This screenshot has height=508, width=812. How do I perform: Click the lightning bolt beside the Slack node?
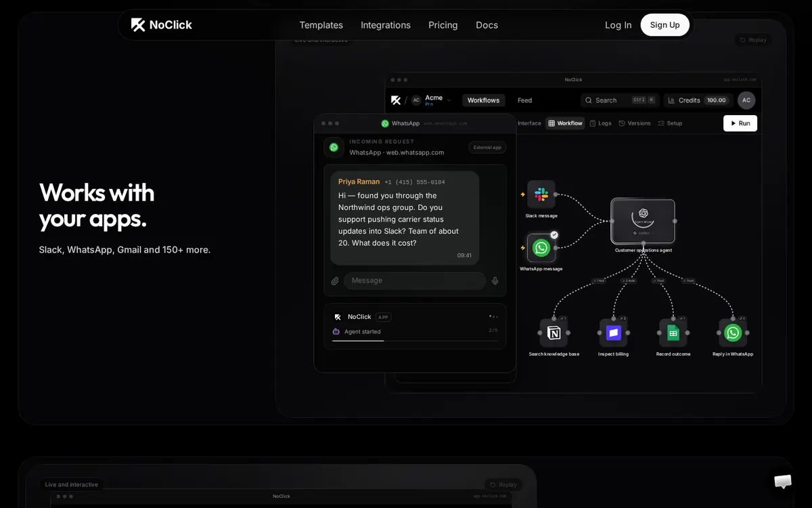click(522, 194)
